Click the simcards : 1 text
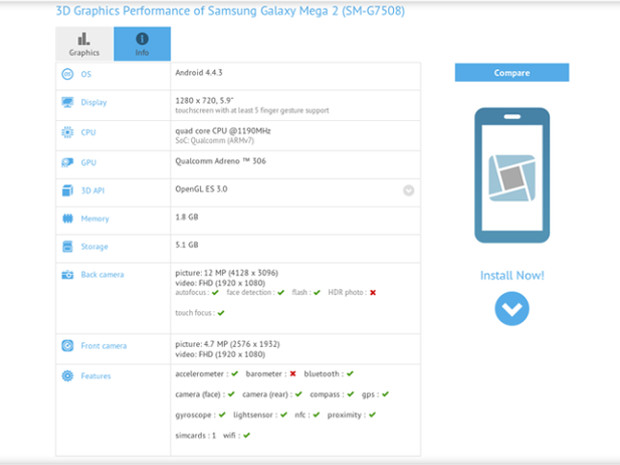 (x=195, y=435)
